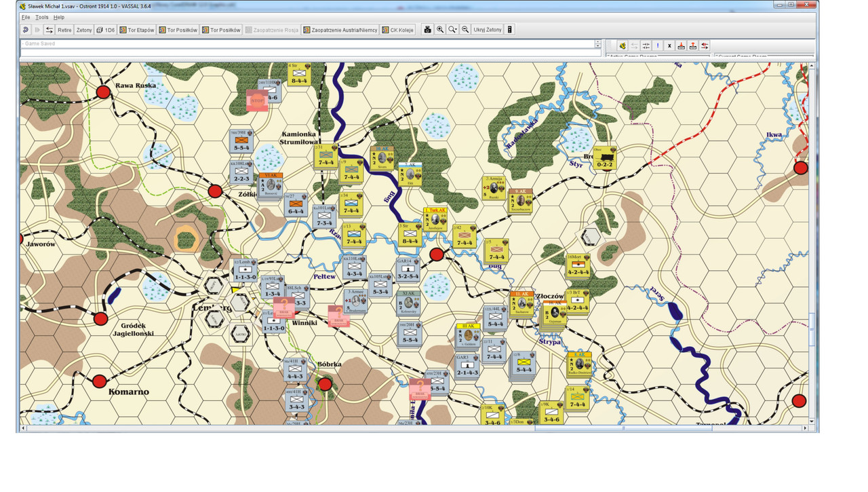Click the VASSAL connect icon in the server panel
868x492 pixels.
[623, 45]
